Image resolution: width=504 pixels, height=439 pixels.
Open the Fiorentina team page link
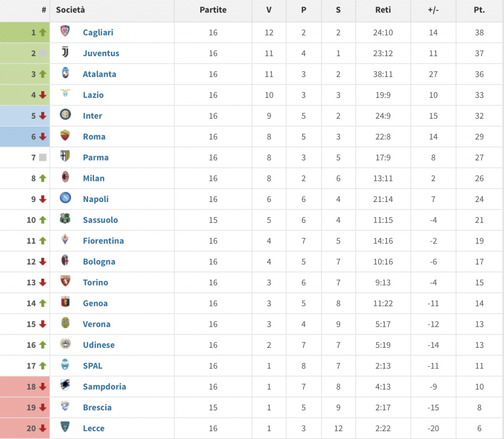point(103,241)
